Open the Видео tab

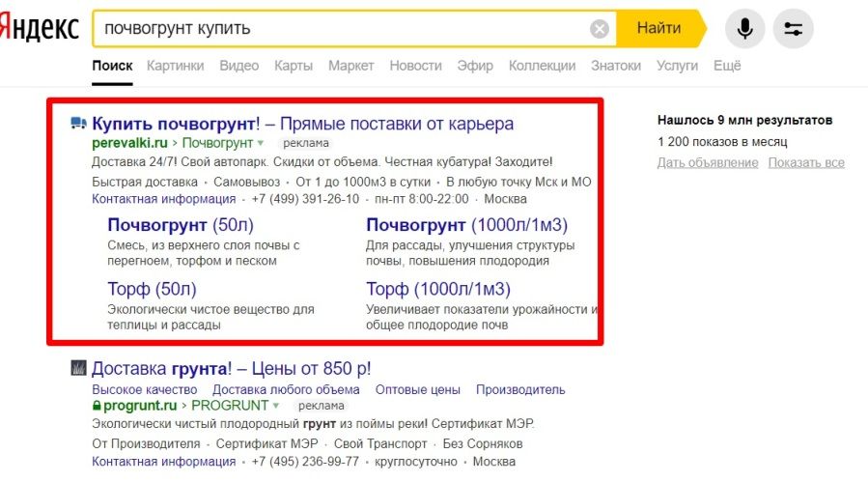coord(239,66)
